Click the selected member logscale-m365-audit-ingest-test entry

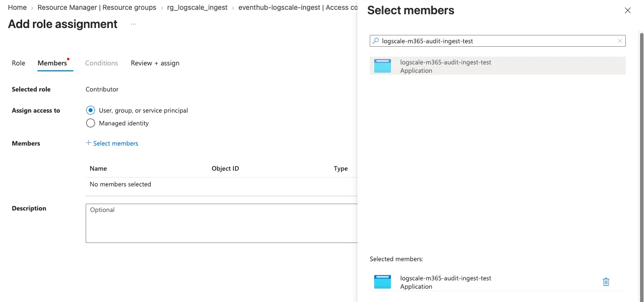498,282
